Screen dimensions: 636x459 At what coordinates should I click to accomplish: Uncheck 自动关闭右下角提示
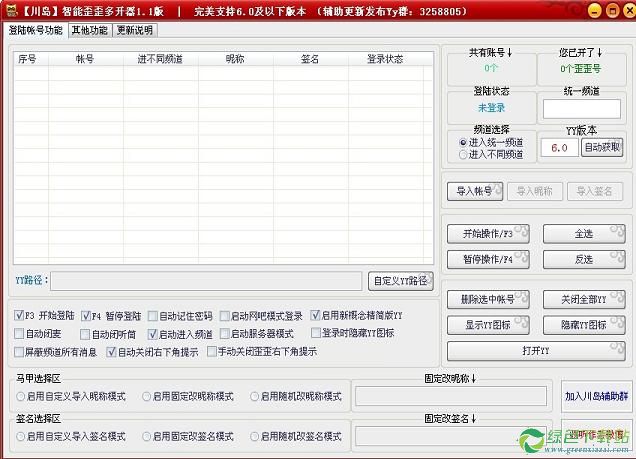tap(112, 352)
